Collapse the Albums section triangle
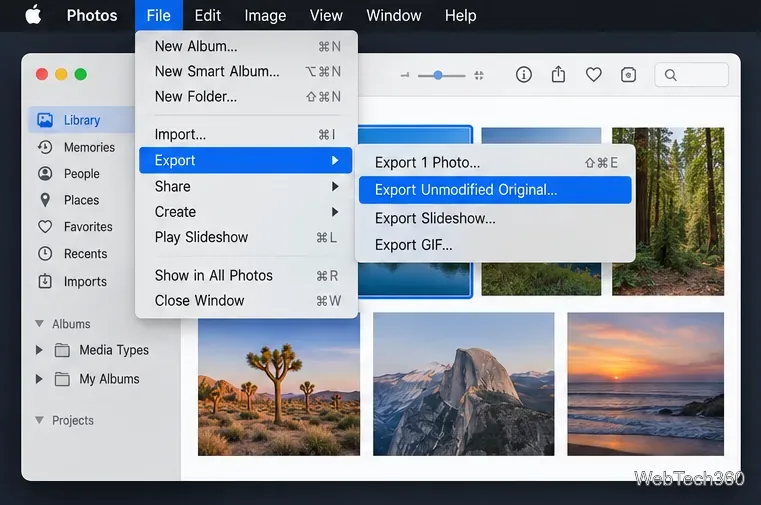Screen dimensions: 761x505 click(40, 324)
